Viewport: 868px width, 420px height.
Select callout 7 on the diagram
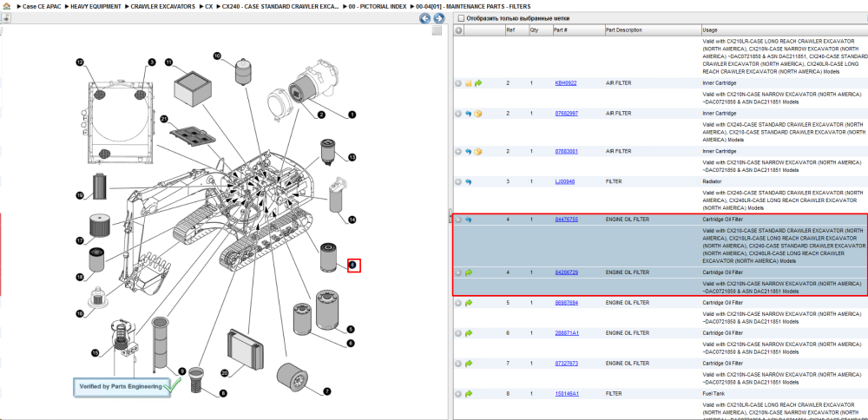click(x=327, y=391)
